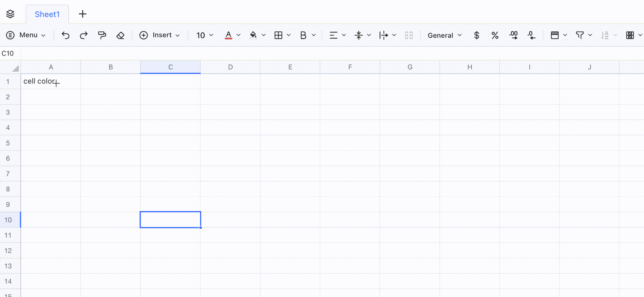Screen dimensions: 644x297
Task: Open the General number format dropdown
Action: click(x=443, y=35)
